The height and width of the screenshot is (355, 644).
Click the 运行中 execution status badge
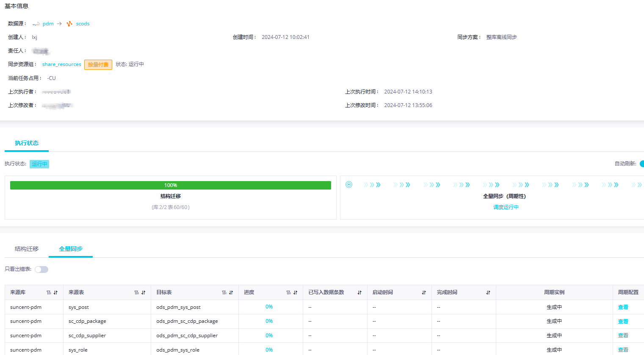click(39, 164)
